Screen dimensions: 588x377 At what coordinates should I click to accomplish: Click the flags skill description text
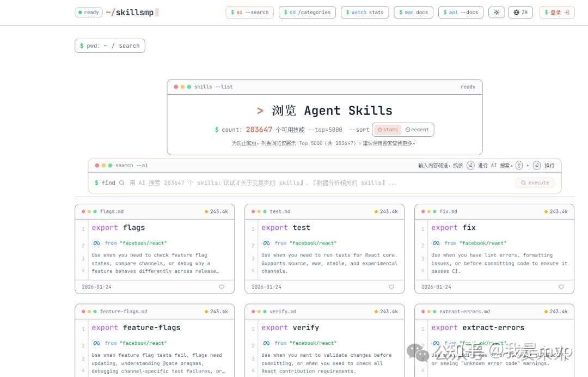tap(155, 263)
